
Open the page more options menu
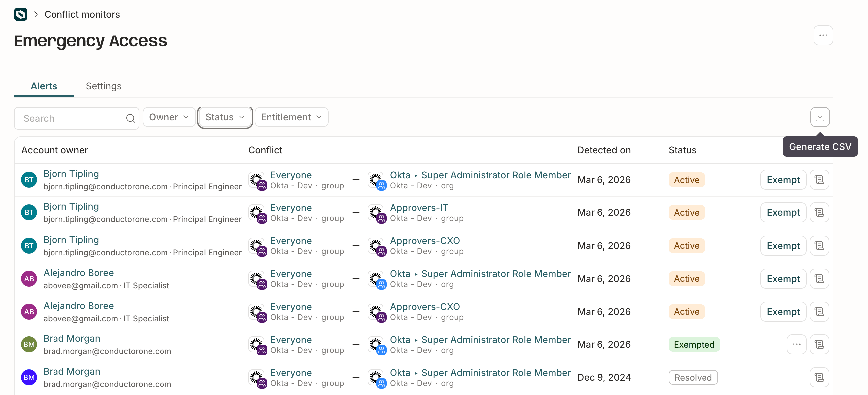click(x=823, y=35)
